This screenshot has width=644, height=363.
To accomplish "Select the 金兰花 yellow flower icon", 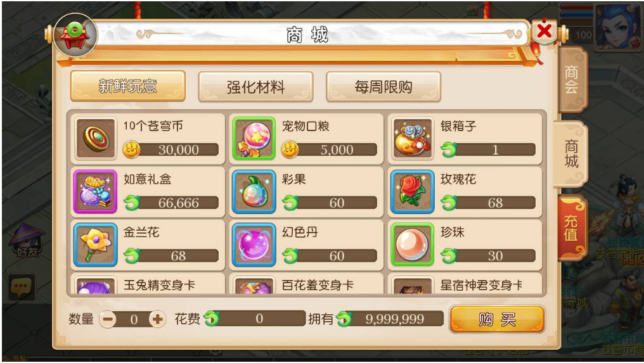I will pyautogui.click(x=96, y=245).
